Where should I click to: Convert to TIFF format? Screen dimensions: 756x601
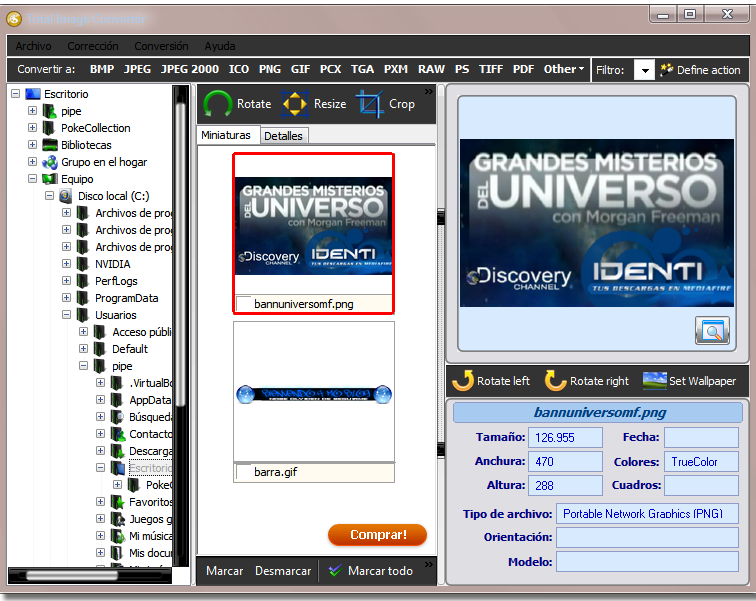pos(491,69)
